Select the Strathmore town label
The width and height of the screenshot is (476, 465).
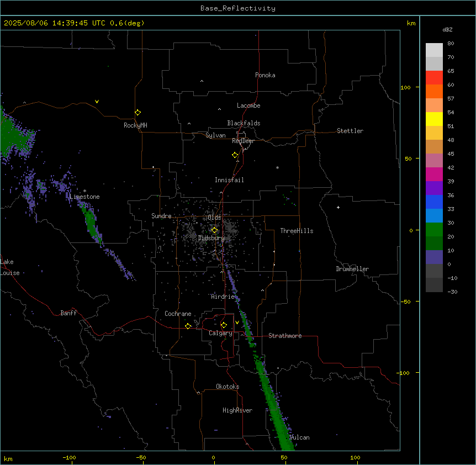(285, 336)
